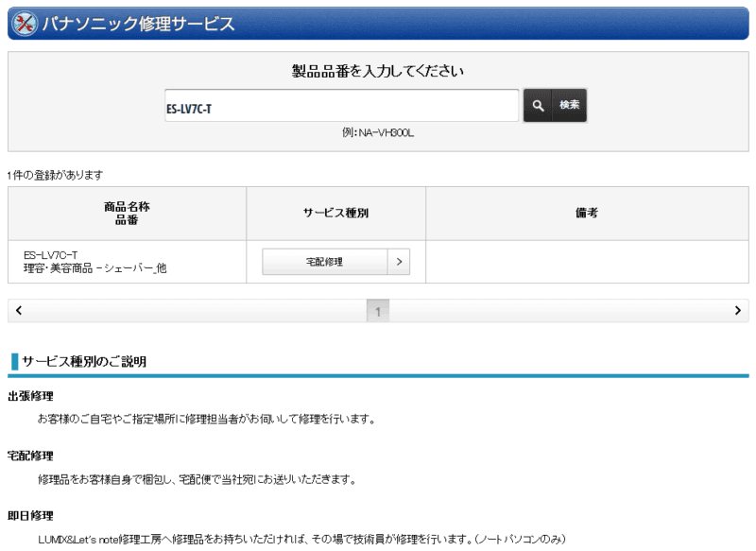Click the 商品名称 品番 column header

(x=127, y=213)
